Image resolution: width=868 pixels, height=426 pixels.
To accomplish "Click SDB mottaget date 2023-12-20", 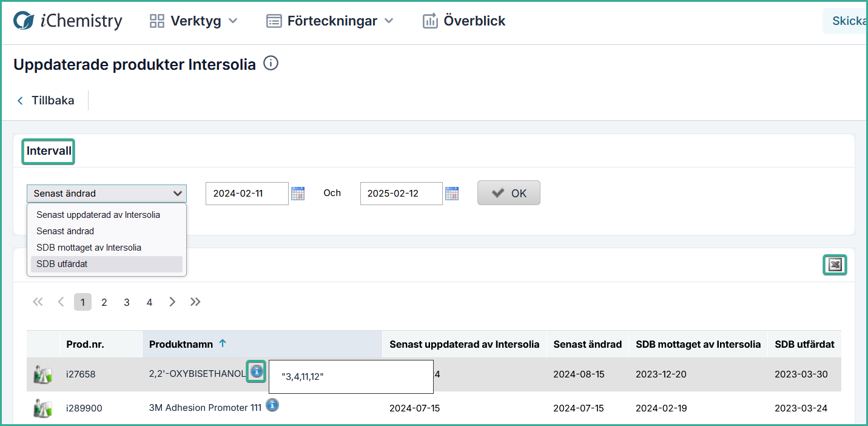I will click(661, 374).
